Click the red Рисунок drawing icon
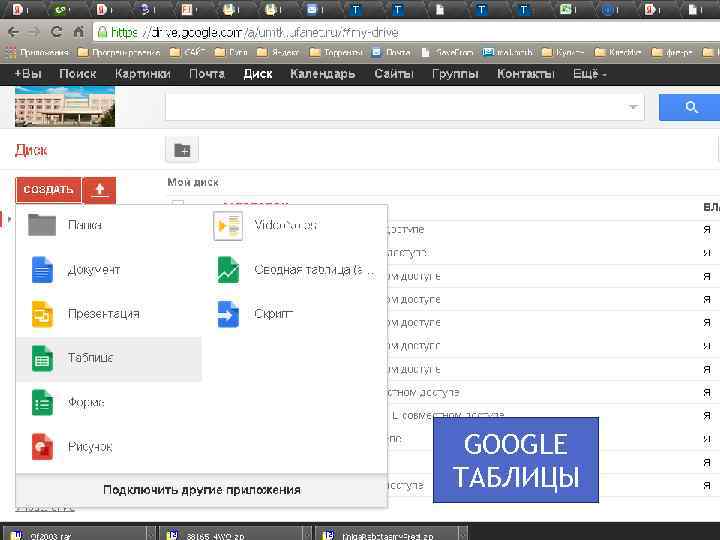Image resolution: width=720 pixels, height=540 pixels. [42, 447]
